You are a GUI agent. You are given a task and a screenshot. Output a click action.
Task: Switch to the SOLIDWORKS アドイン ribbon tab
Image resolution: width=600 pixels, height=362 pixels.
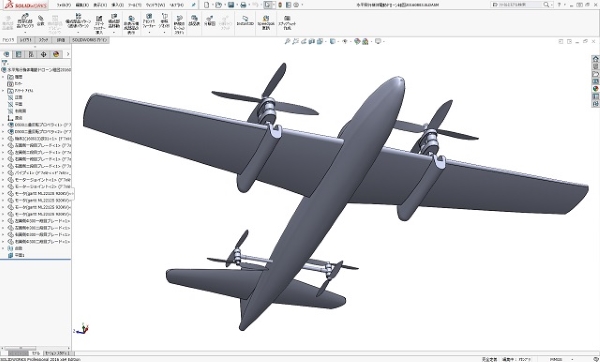click(x=90, y=40)
